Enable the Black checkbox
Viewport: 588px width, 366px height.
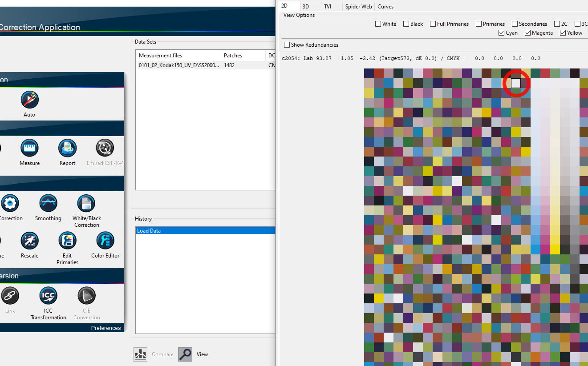406,24
